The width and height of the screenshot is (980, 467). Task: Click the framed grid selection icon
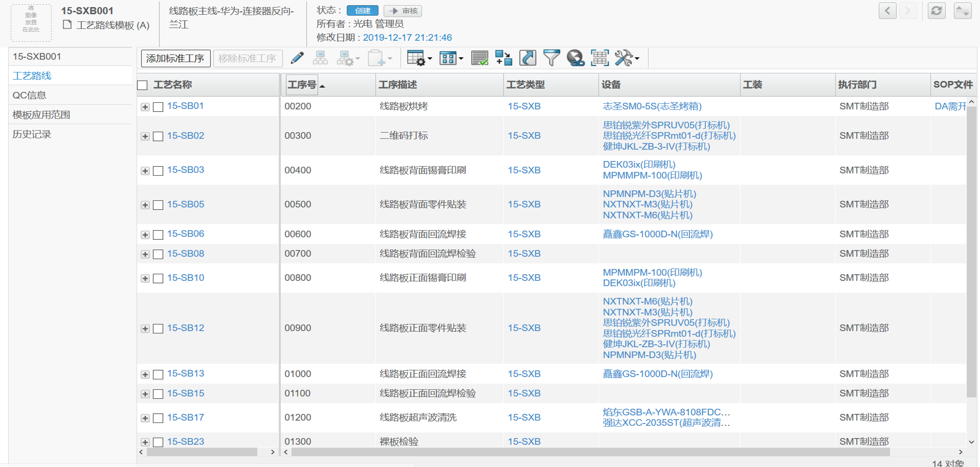tap(599, 58)
